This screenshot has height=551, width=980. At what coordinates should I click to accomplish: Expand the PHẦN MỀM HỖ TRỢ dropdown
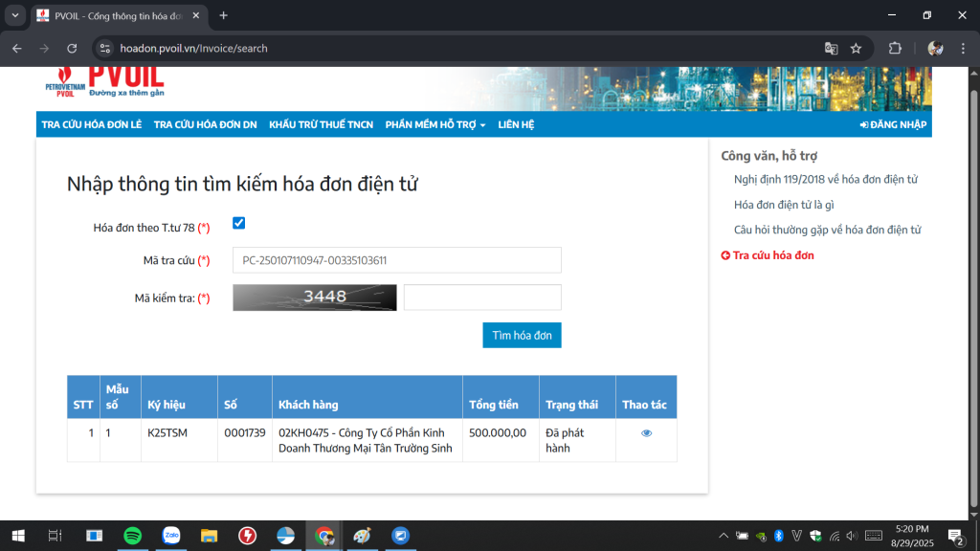click(435, 124)
